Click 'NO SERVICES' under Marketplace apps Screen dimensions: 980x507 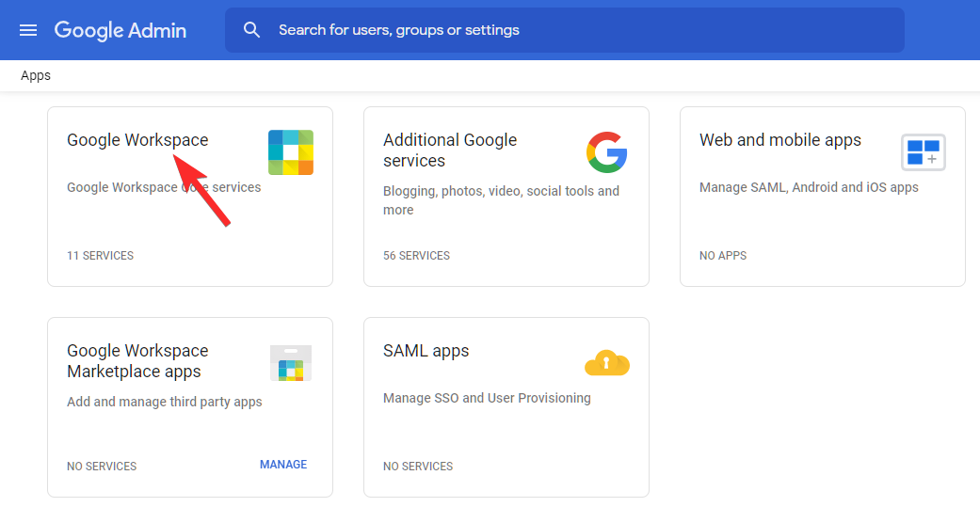point(102,467)
